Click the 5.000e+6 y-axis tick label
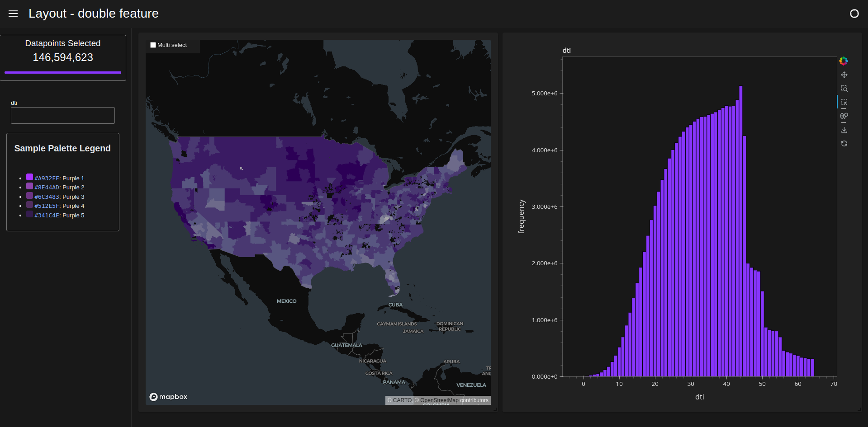868x427 pixels. (545, 94)
